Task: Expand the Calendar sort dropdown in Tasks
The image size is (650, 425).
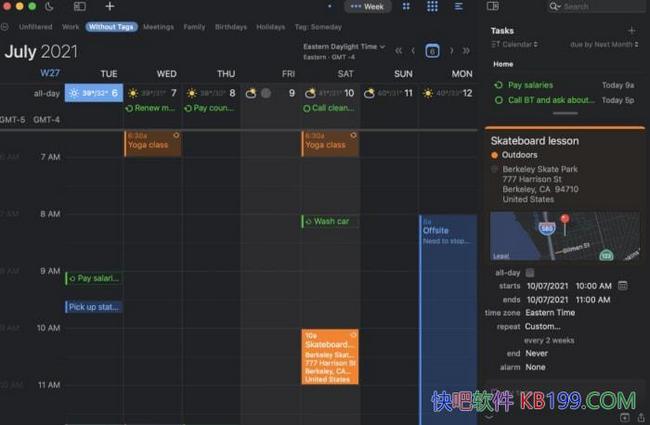Action: click(515, 45)
